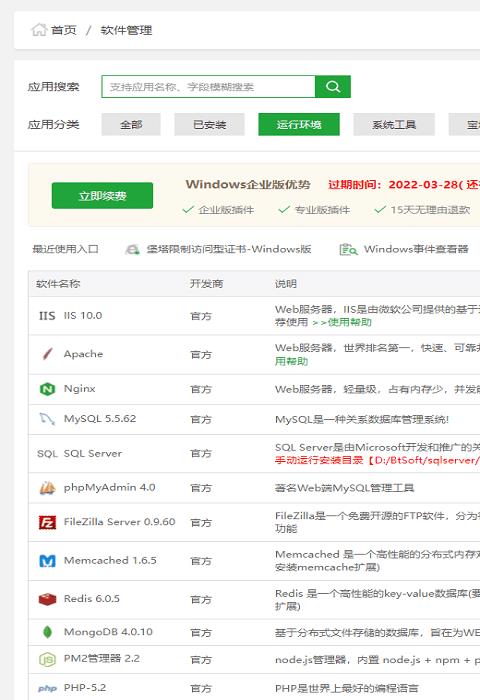Screen dimensions: 480x700
Task: Click 官方 developer cell for Redis
Action: (200, 600)
